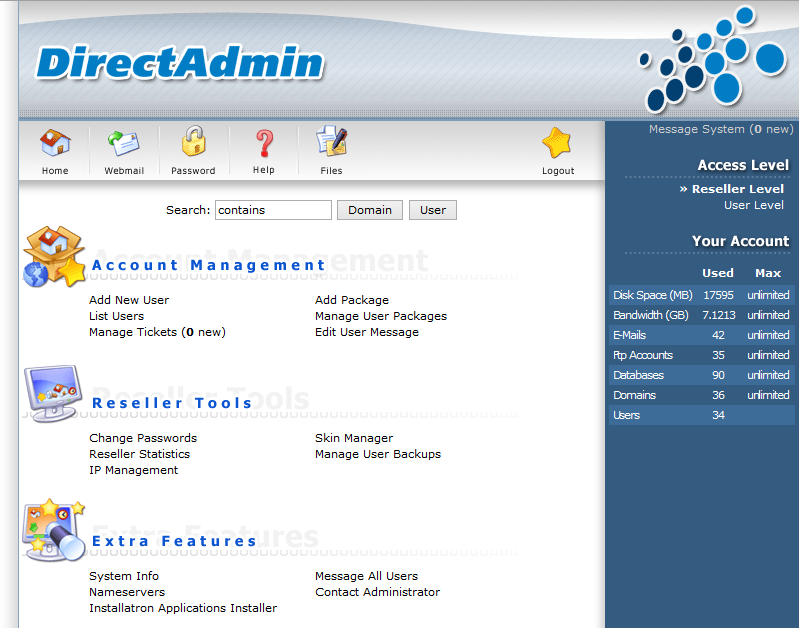
Task: Click the Help label in toolbar
Action: [263, 170]
